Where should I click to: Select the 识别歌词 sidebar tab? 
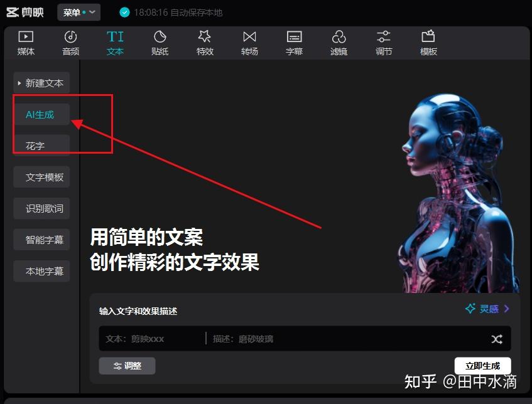[41, 208]
